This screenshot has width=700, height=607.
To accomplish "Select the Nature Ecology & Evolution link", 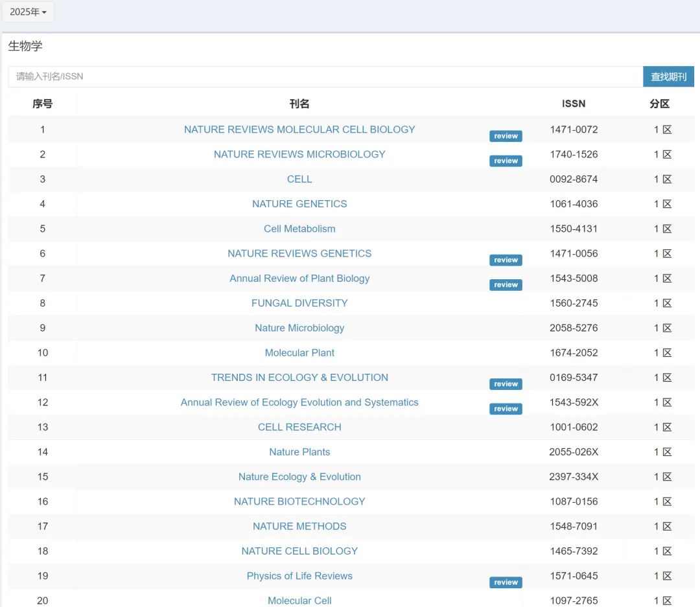I will pos(299,477).
